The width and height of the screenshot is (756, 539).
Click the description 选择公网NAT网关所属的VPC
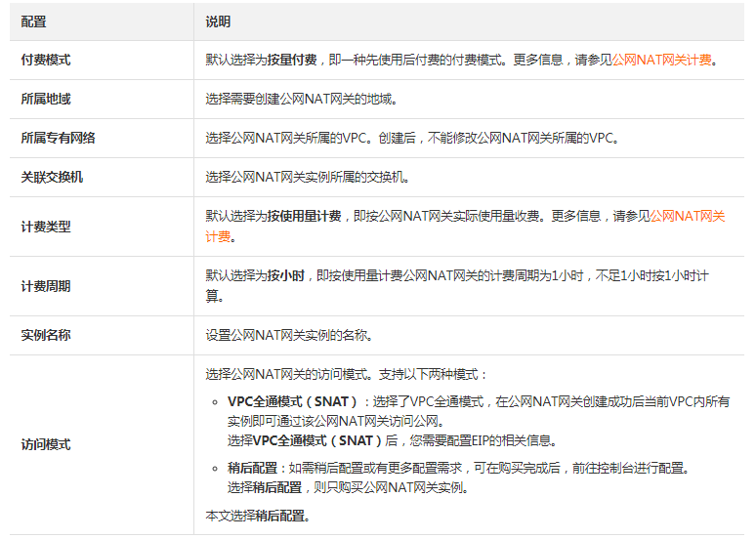coord(288,139)
